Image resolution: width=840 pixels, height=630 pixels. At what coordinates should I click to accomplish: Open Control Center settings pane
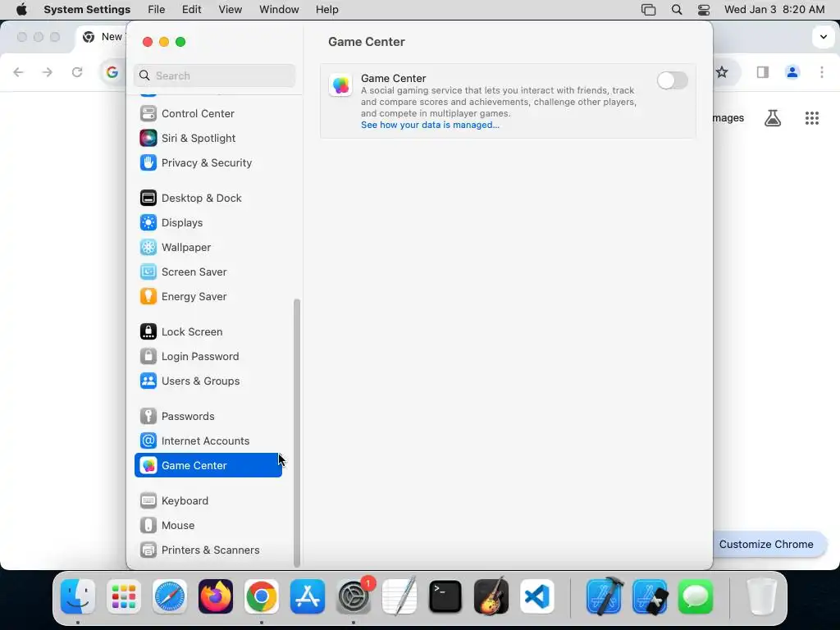[208, 113]
